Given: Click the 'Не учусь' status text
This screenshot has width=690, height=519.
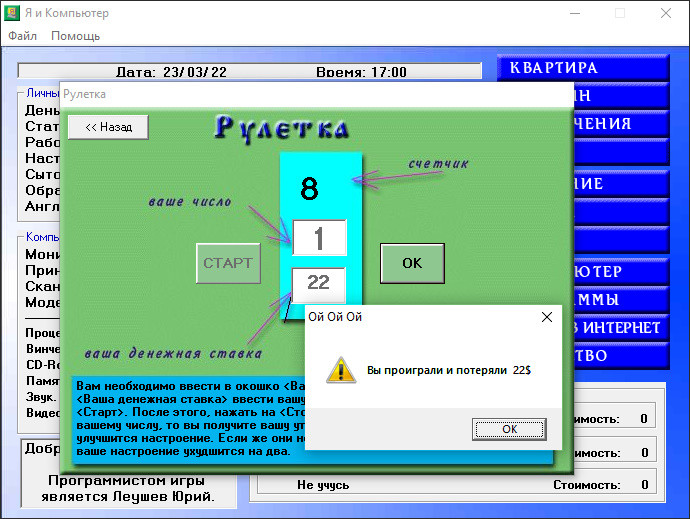Looking at the screenshot, I should click(x=323, y=485).
